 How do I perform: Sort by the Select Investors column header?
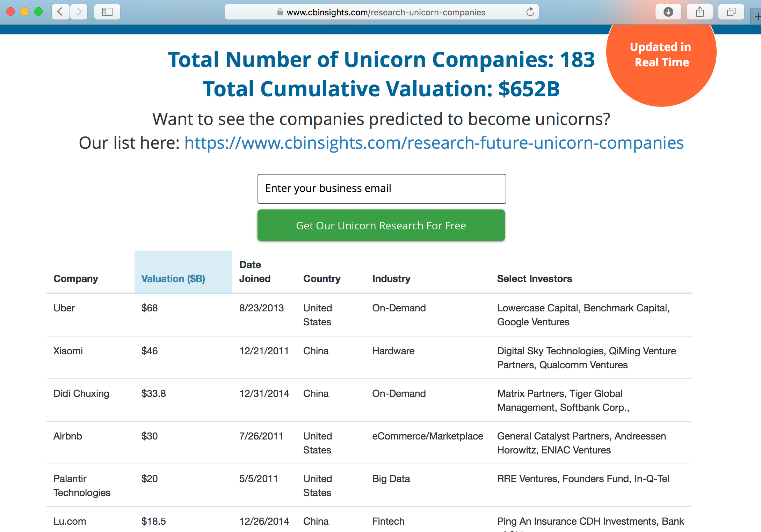[535, 279]
